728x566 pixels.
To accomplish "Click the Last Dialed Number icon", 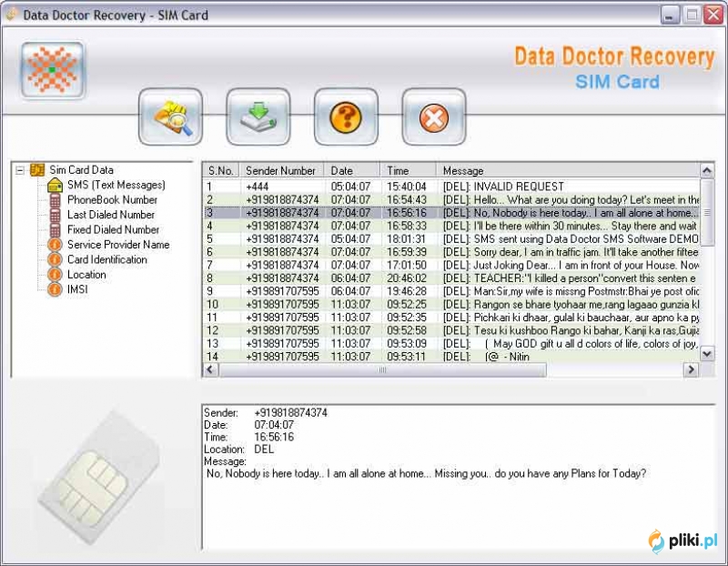I will point(55,215).
